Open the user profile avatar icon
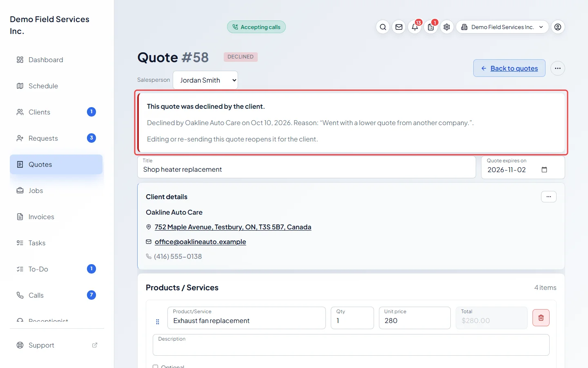 pyautogui.click(x=558, y=27)
